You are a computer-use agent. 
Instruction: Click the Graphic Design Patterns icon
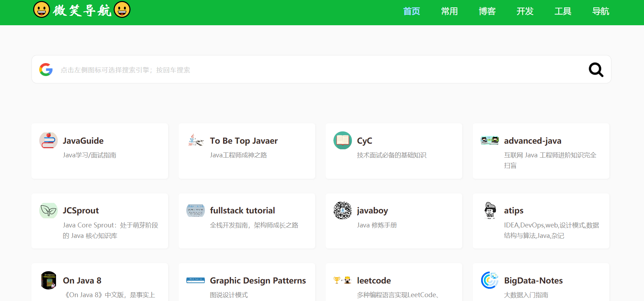(x=195, y=280)
